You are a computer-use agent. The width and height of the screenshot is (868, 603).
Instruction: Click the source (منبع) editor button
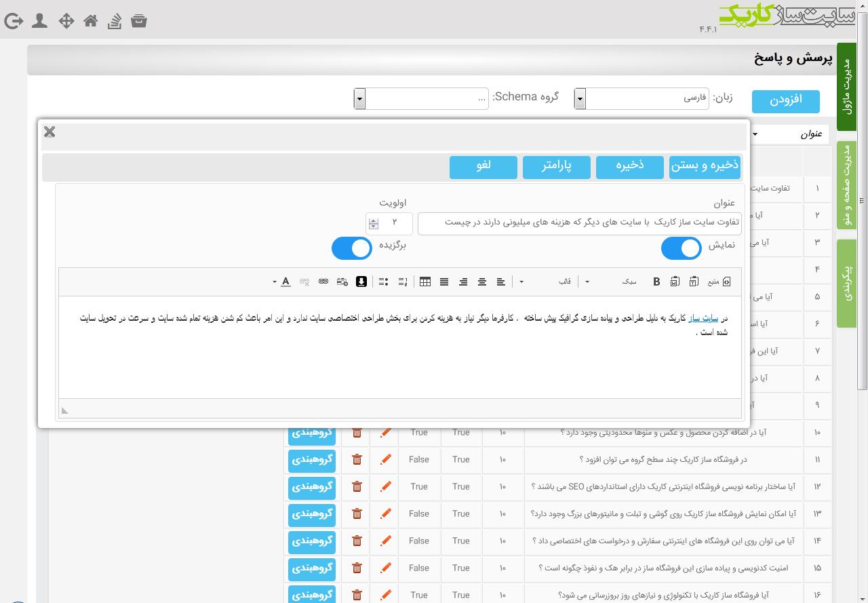pyautogui.click(x=719, y=281)
